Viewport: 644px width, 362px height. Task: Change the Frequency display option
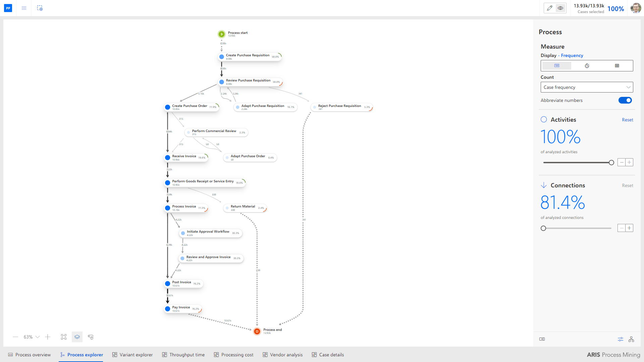click(572, 55)
